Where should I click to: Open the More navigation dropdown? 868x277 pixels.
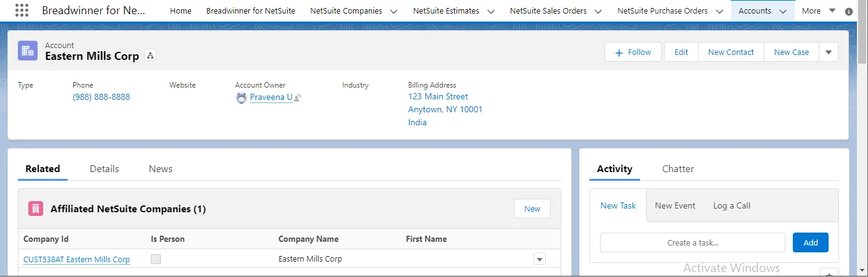(819, 10)
